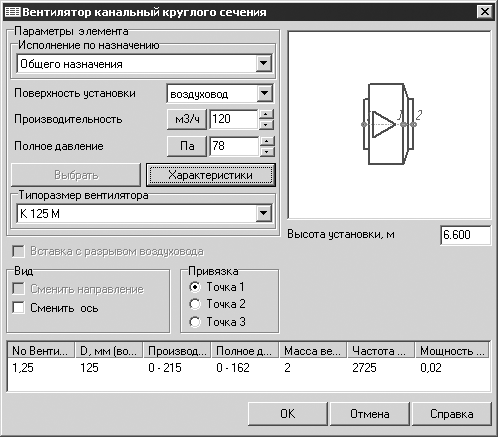Click the Производ... column header
This screenshot has width=498, height=437.
coord(177,351)
